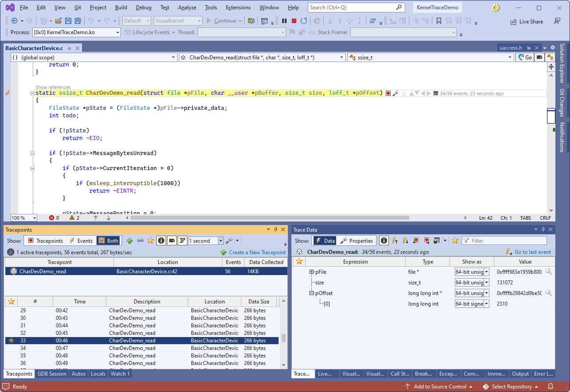
Task: Click the magnifier icon beside pFile value
Action: pyautogui.click(x=548, y=272)
